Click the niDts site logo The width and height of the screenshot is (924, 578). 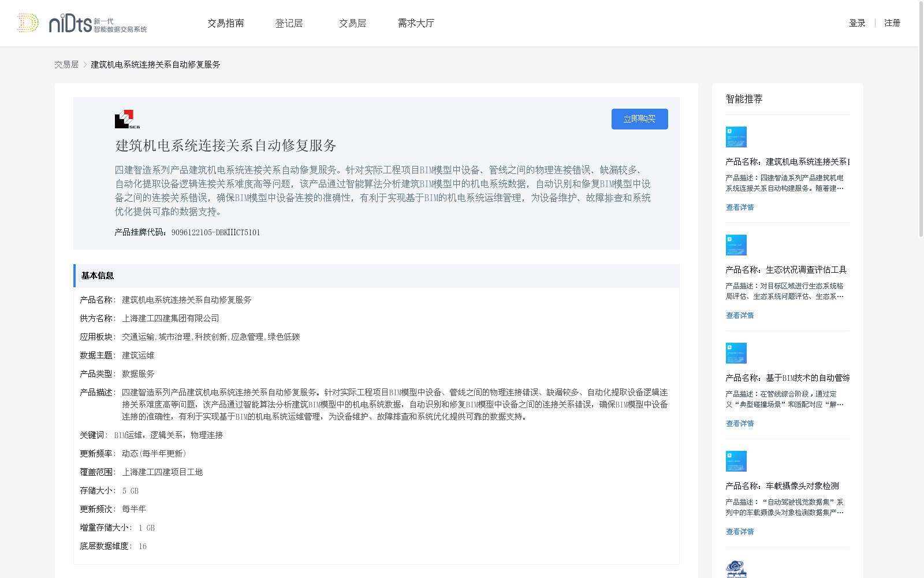coord(81,23)
